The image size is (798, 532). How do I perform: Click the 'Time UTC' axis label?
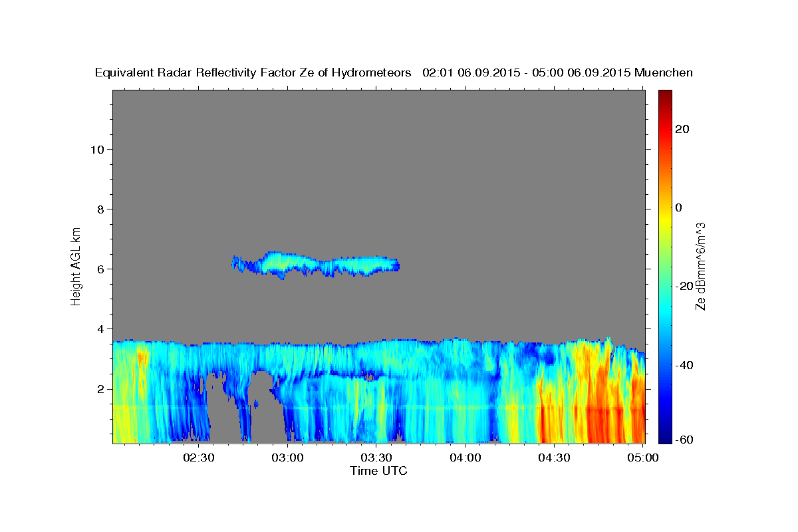pyautogui.click(x=378, y=471)
